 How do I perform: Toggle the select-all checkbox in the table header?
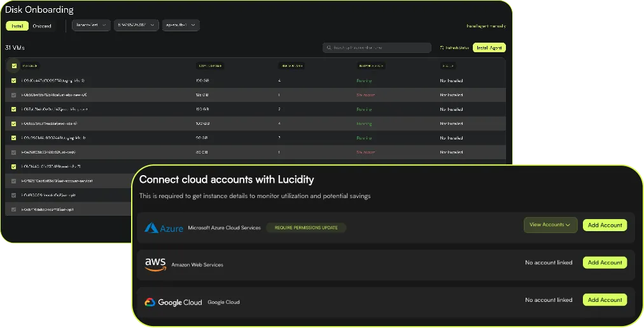coord(14,66)
